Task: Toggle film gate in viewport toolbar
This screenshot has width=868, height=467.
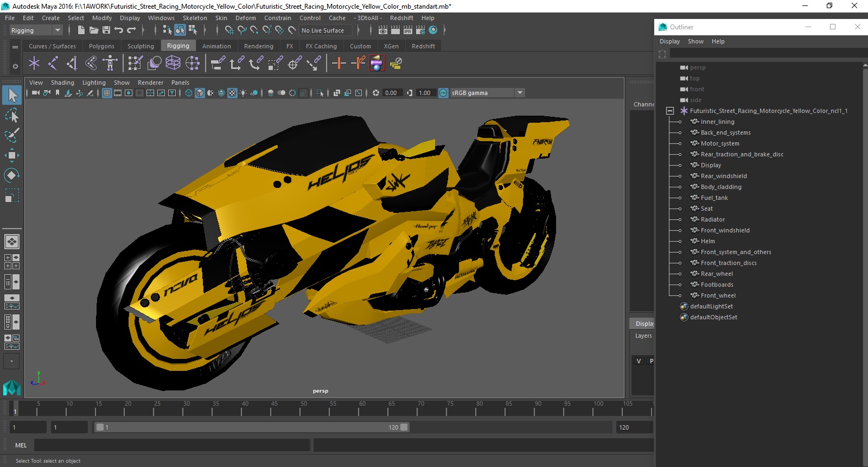Action: point(118,93)
